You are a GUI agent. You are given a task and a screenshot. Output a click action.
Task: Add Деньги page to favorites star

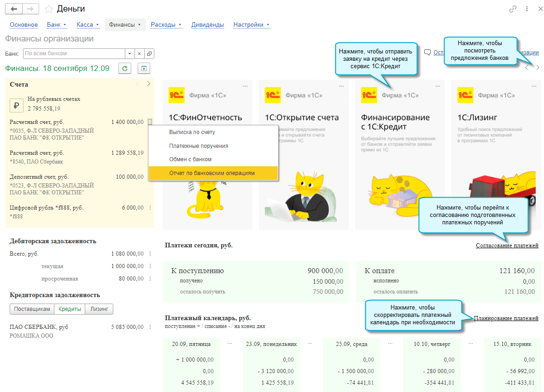(x=49, y=9)
